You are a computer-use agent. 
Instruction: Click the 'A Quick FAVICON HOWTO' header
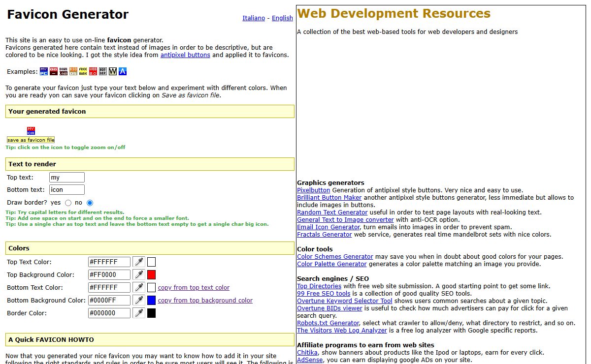[x=150, y=340]
